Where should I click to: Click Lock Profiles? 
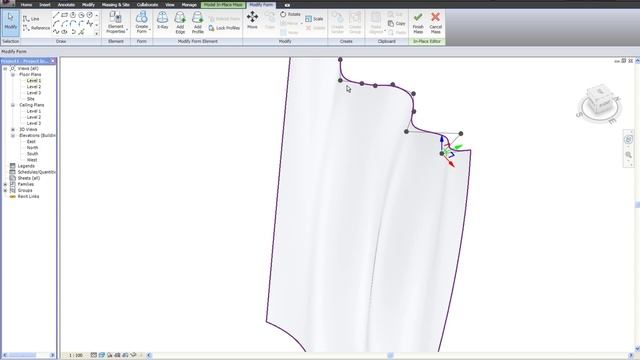(x=224, y=28)
